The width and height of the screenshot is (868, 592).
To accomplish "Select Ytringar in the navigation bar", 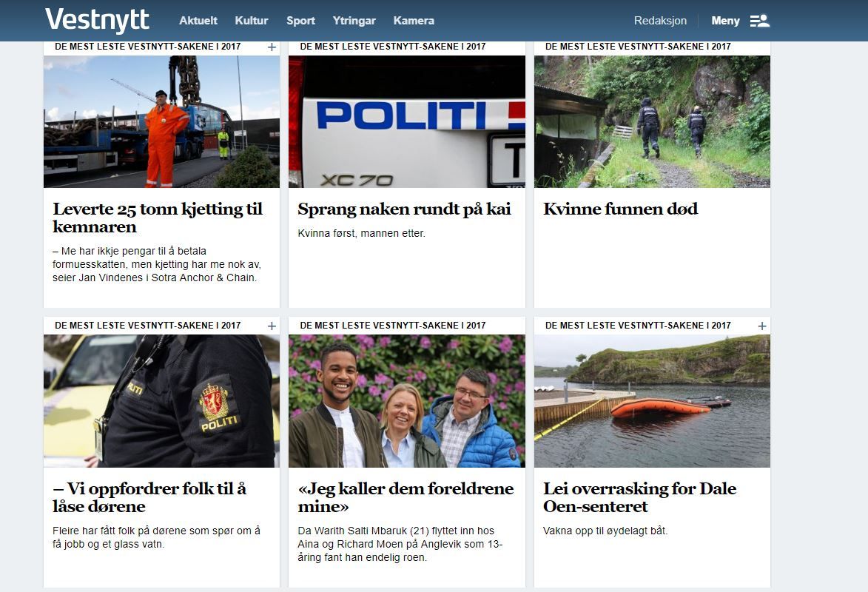I will [354, 21].
